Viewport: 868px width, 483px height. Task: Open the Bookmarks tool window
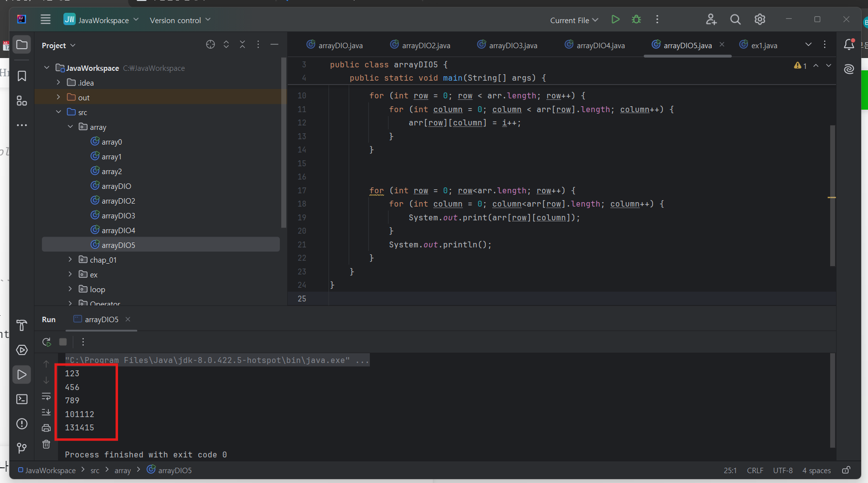(22, 76)
